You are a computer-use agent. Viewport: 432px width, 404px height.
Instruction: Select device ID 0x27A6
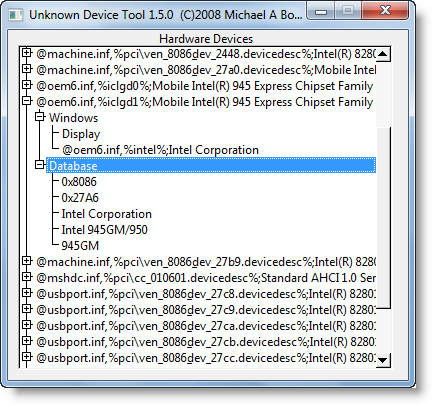(80, 198)
